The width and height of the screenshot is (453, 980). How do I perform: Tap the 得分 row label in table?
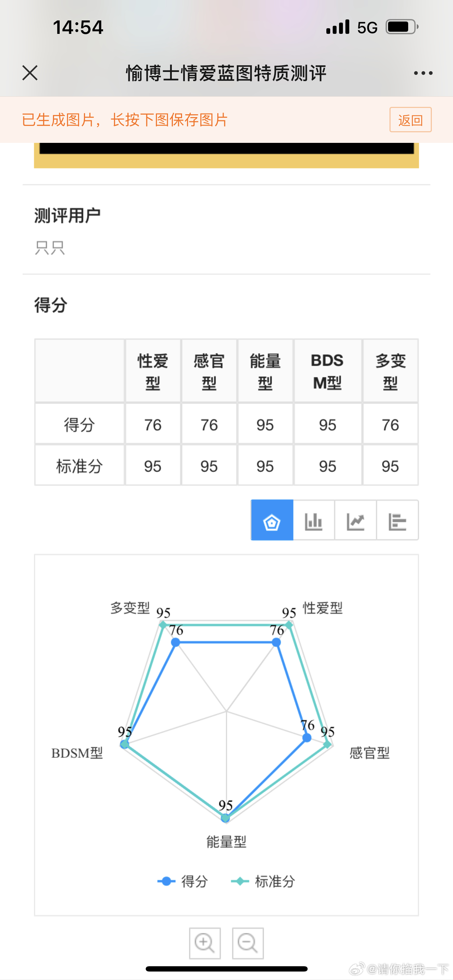pyautogui.click(x=79, y=424)
